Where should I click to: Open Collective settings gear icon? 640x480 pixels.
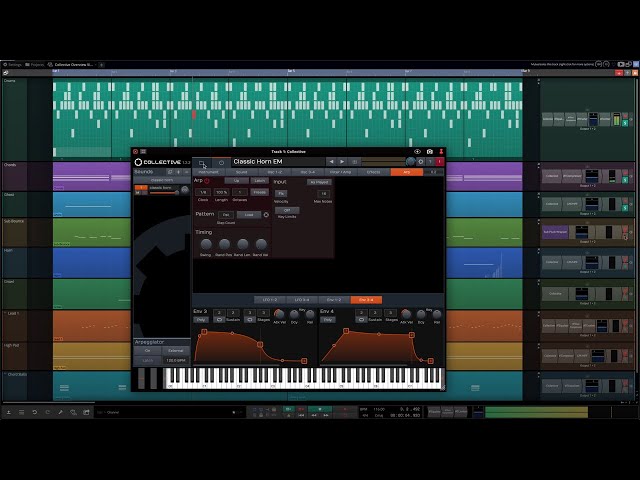coord(420,162)
